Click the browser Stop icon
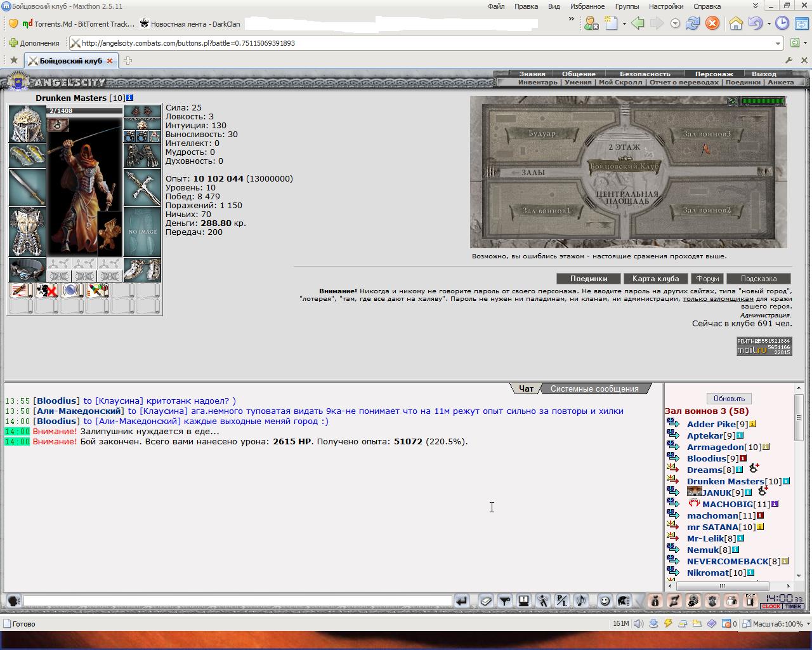 pyautogui.click(x=712, y=23)
